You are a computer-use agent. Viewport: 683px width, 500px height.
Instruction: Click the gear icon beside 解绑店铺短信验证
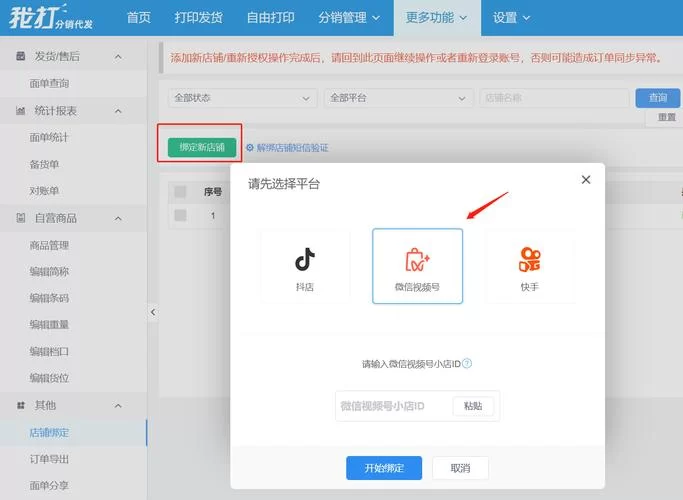click(x=250, y=148)
